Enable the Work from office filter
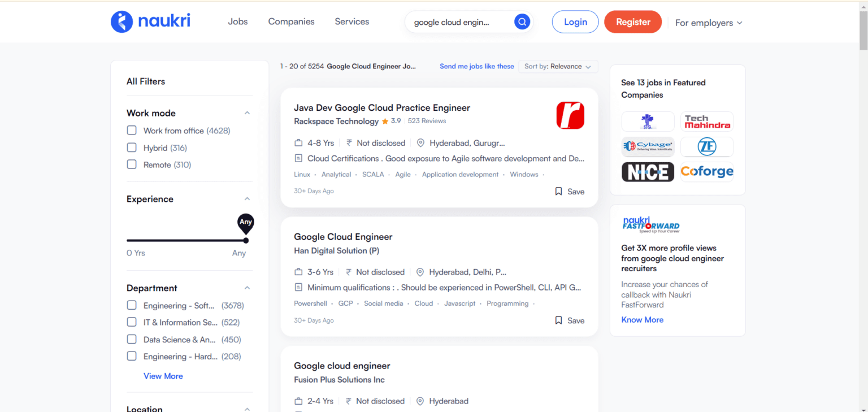The image size is (868, 412). tap(131, 130)
